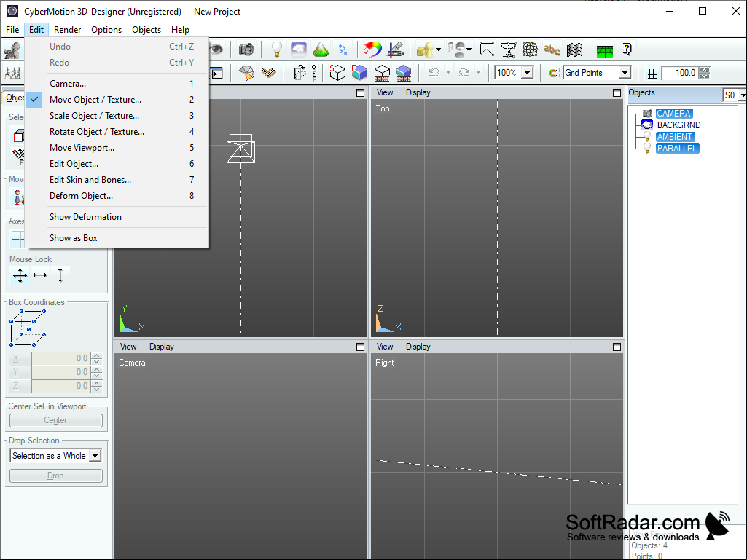The image size is (747, 560).
Task: Click the blue water drops icon
Action: pyautogui.click(x=343, y=50)
